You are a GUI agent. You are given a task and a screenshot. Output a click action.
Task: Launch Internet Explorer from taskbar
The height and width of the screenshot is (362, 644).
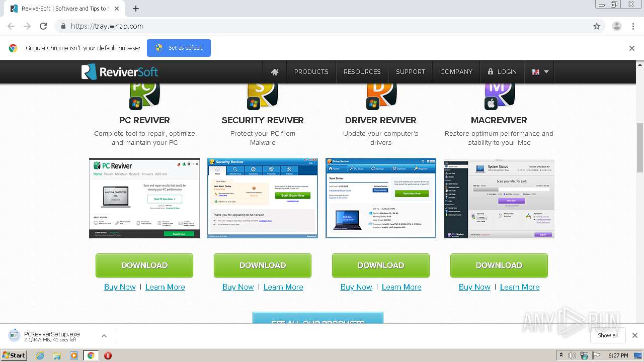40,355
